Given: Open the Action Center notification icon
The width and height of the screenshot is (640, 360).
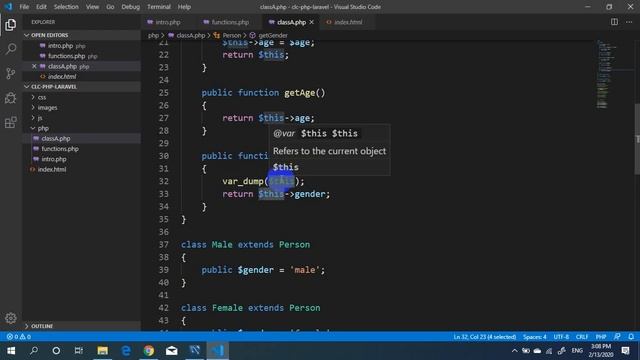Looking at the screenshot, I should pos(626,351).
